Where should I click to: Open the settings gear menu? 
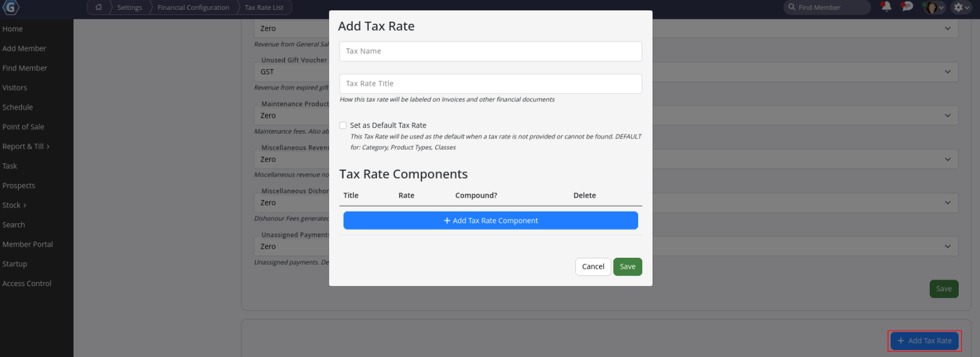[x=961, y=7]
